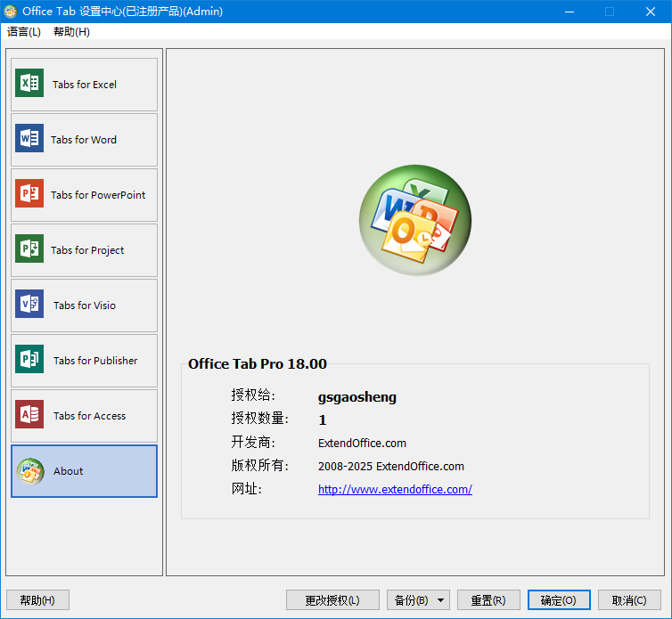The image size is (672, 619).
Task: Expand the 备份(B) dropdown arrow
Action: (440, 600)
